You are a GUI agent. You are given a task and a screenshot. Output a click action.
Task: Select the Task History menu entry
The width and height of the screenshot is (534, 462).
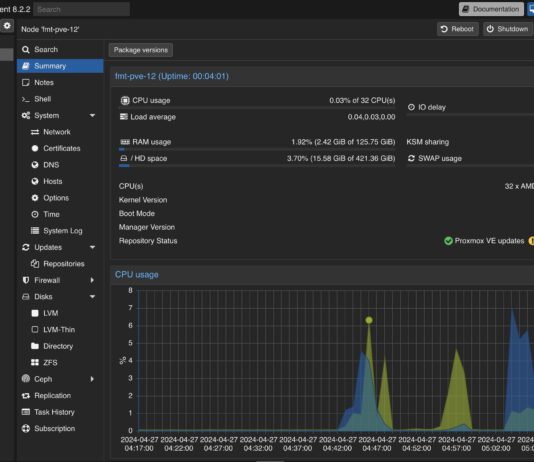(60, 412)
